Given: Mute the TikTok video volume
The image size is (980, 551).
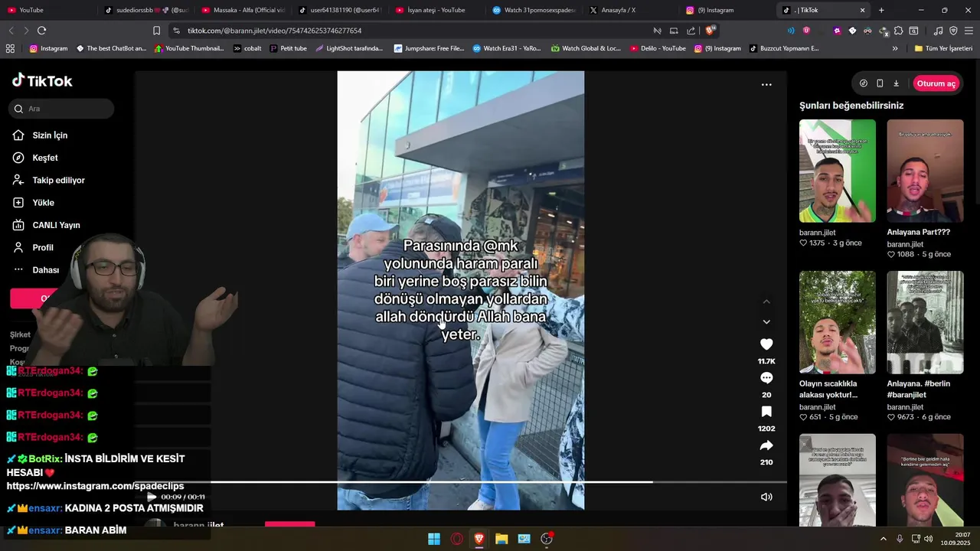Looking at the screenshot, I should (x=766, y=497).
